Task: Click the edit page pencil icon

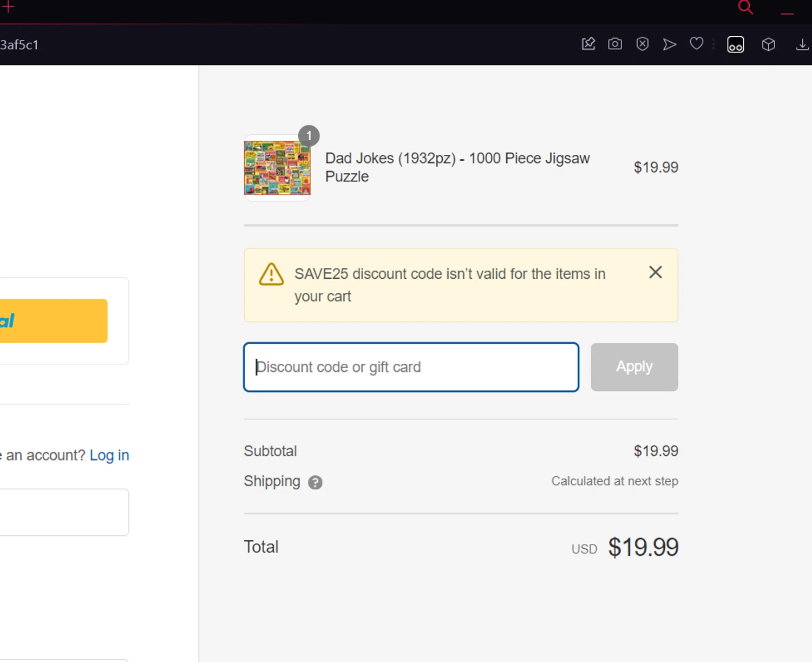Action: [588, 44]
